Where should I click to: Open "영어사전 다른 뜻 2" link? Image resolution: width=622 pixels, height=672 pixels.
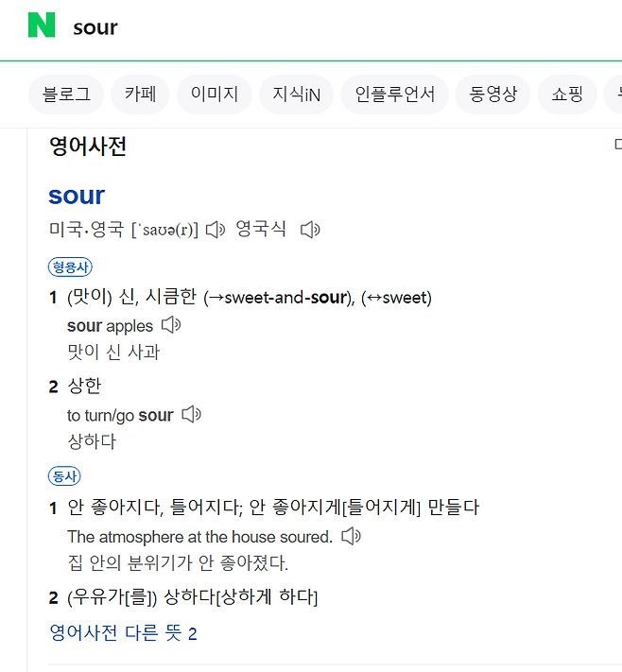(123, 633)
